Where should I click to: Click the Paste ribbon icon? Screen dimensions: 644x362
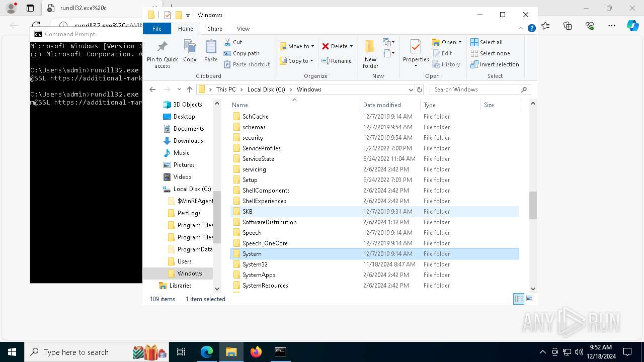(x=211, y=51)
